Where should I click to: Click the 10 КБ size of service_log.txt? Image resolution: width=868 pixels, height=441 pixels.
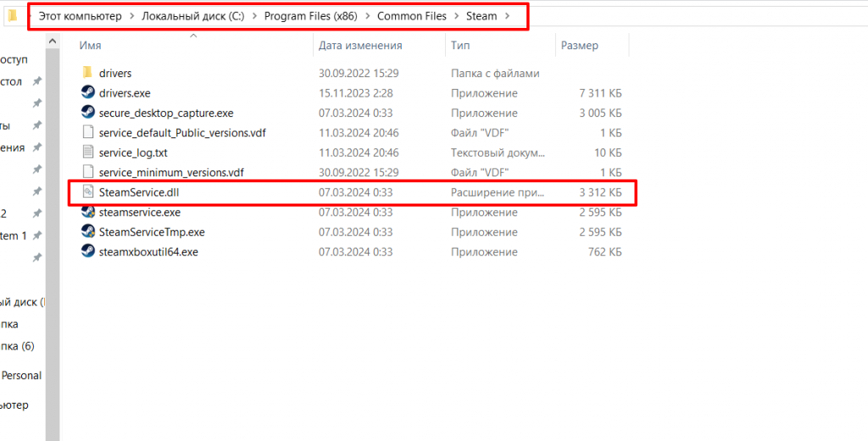coord(608,153)
